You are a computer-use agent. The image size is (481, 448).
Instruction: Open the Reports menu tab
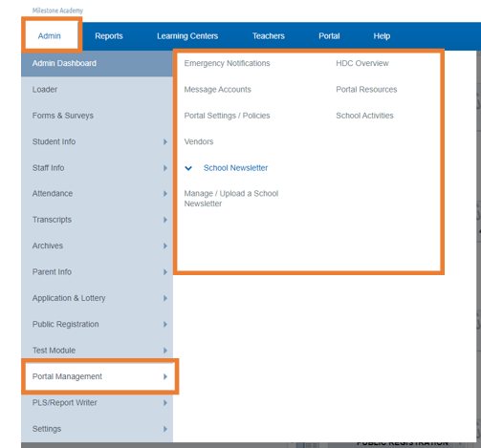[109, 36]
